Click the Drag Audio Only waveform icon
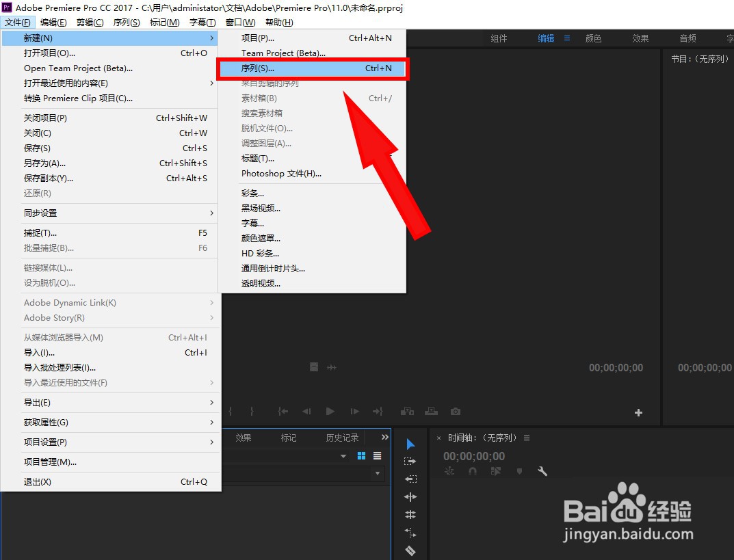The image size is (734, 560). pyautogui.click(x=332, y=367)
